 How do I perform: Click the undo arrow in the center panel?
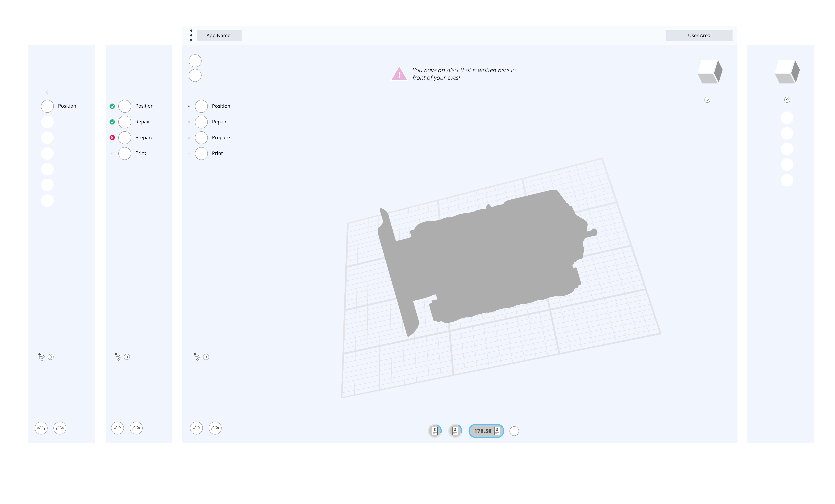196,428
